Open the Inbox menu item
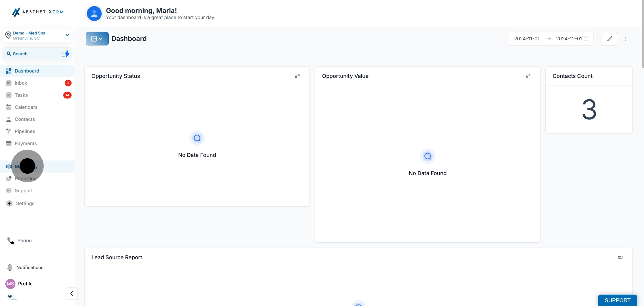 [21, 83]
